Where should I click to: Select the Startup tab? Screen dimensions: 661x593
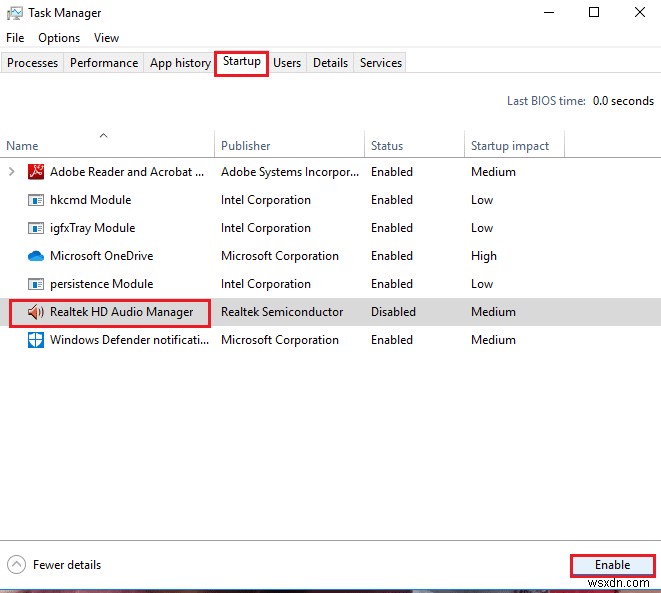(242, 62)
